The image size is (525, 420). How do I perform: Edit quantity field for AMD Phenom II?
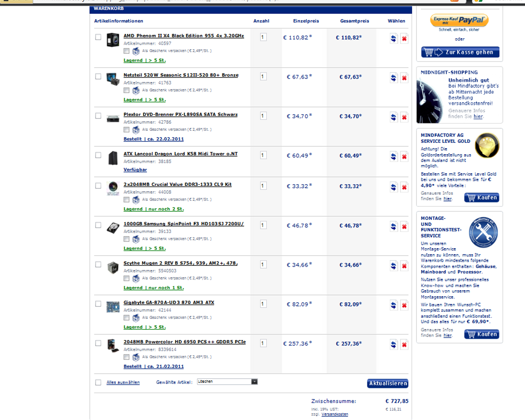[x=263, y=37]
